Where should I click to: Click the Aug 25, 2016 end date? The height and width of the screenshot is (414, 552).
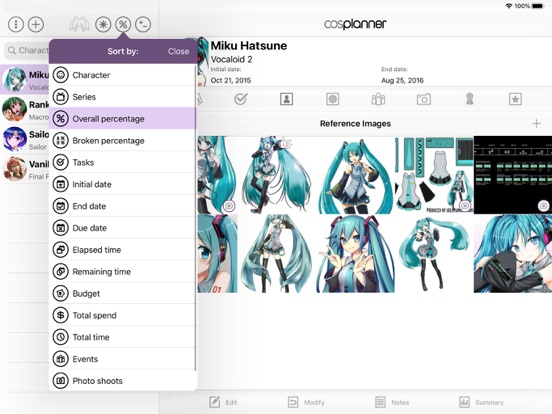[x=402, y=81]
